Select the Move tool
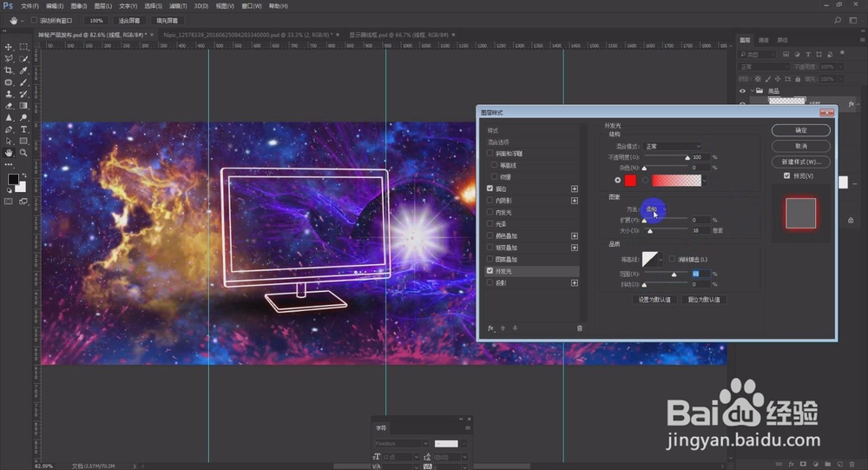Screen dimensions: 868x470 9,47
